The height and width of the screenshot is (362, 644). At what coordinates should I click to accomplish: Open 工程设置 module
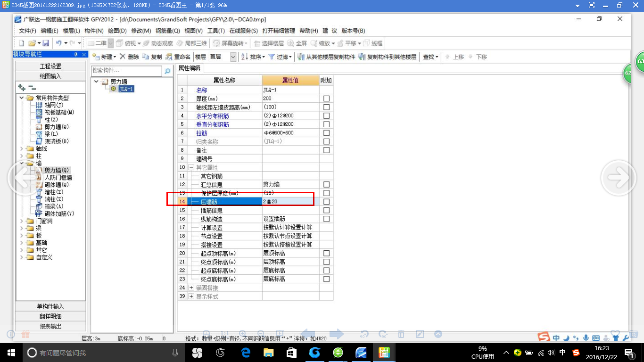[50, 66]
